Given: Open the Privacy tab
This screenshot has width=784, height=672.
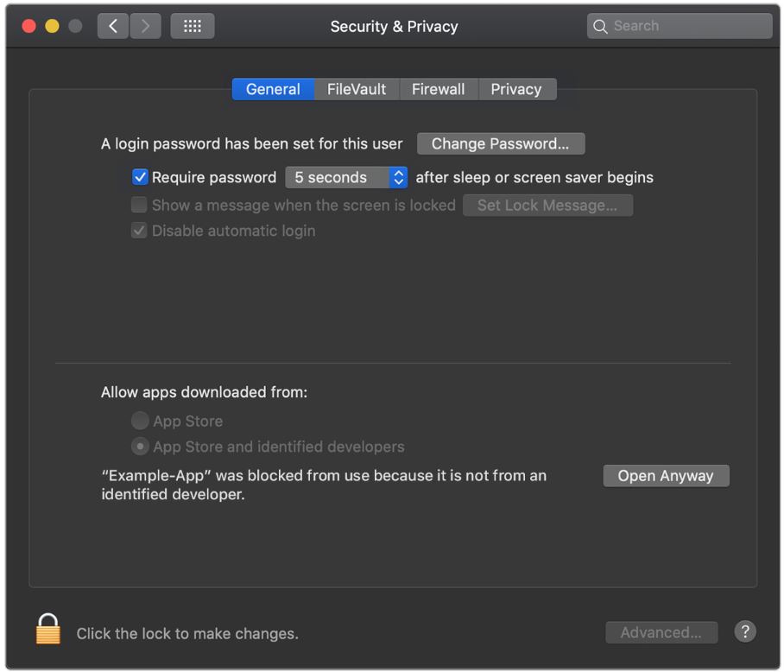Looking at the screenshot, I should pos(517,89).
